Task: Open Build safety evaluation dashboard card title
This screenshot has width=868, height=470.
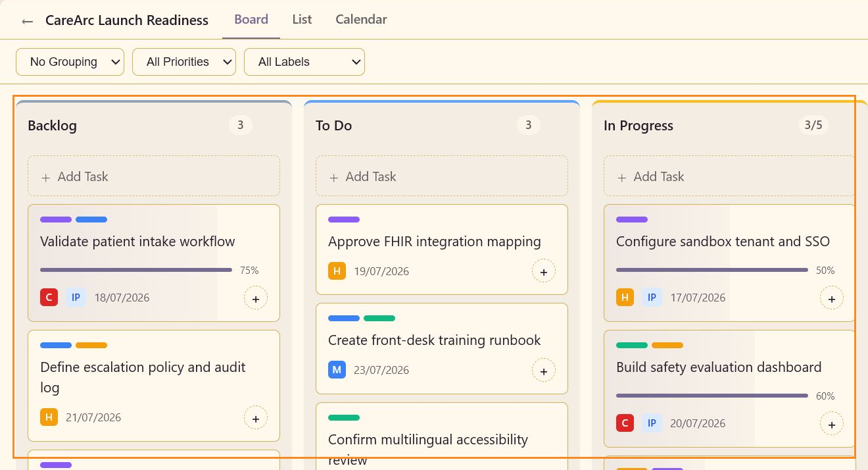Action: [x=719, y=367]
